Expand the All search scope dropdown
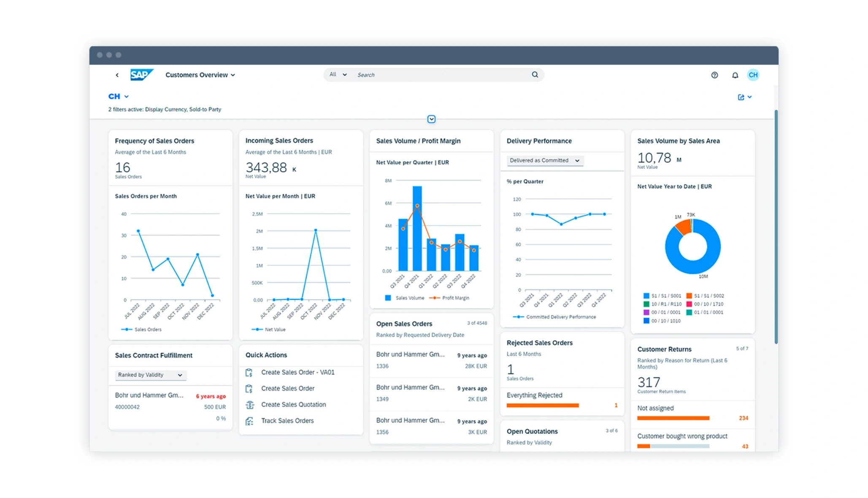 338,75
